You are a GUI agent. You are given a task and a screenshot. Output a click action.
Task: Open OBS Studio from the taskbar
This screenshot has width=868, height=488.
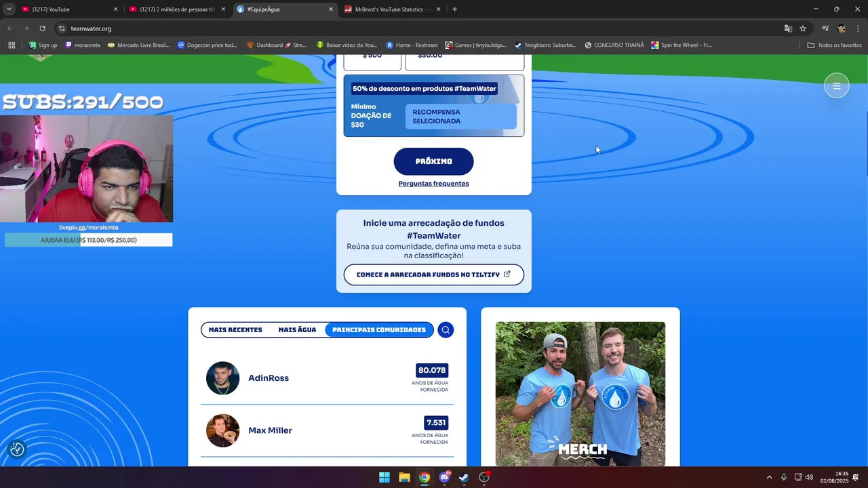(x=484, y=477)
